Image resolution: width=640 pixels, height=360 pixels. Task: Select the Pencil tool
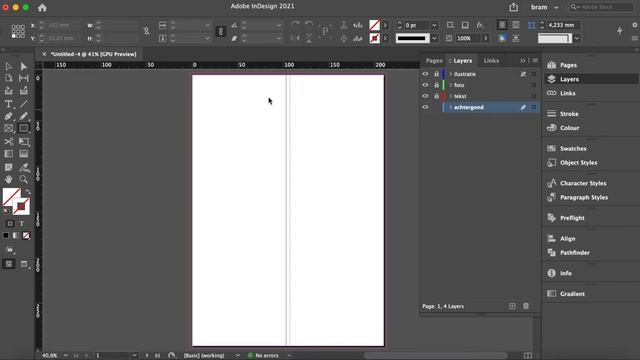coord(24,116)
